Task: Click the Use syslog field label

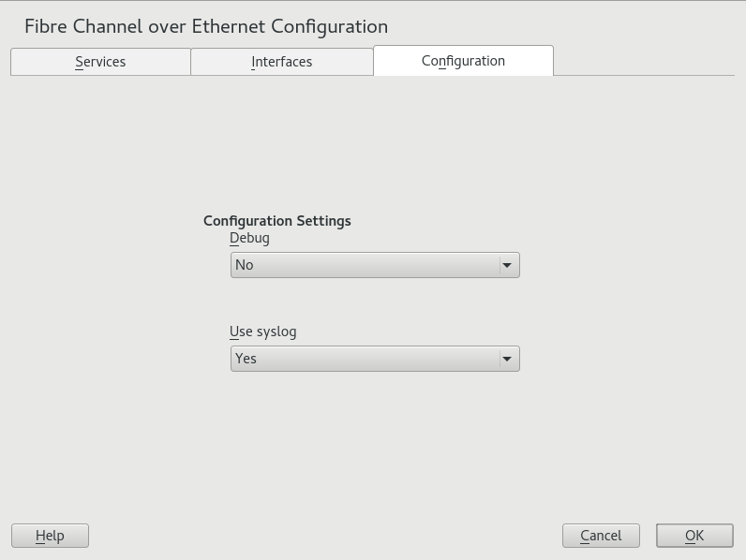Action: 262,332
